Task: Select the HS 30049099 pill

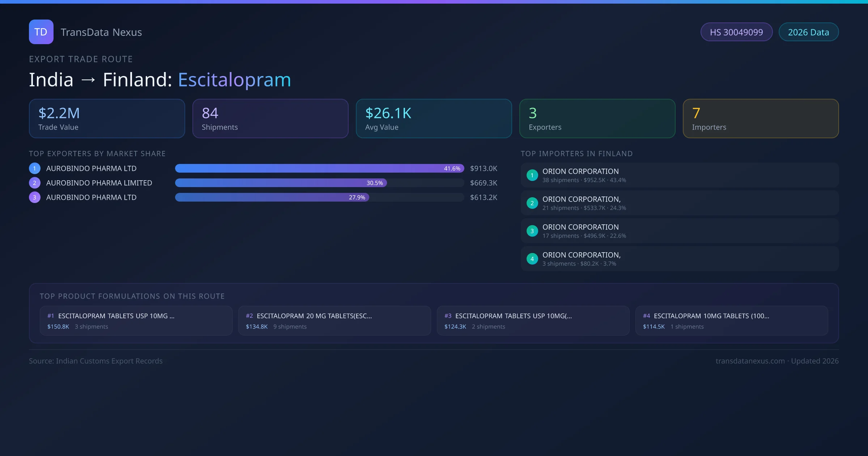Action: [736, 32]
